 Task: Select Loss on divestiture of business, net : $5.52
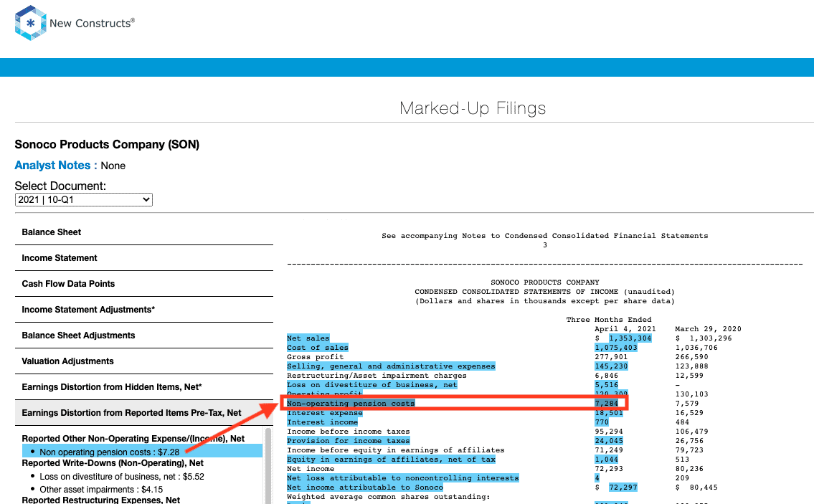(122, 477)
